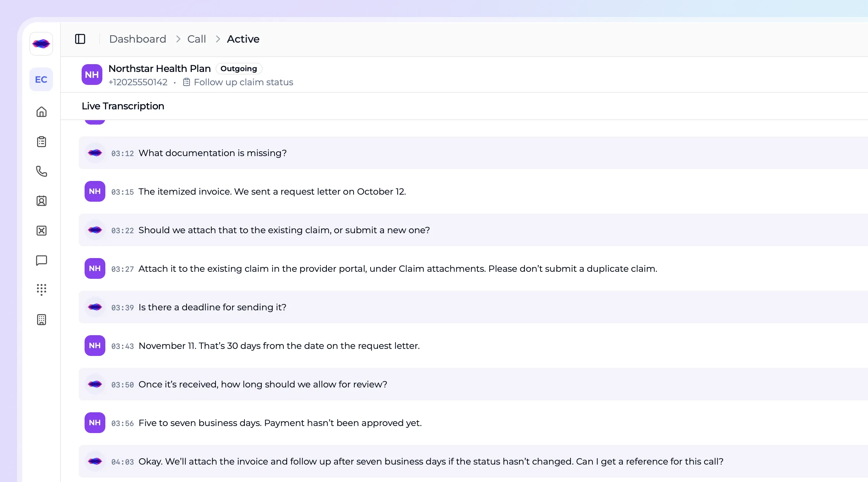The height and width of the screenshot is (482, 868).
Task: Click Northstar Health Plan name
Action: point(160,69)
